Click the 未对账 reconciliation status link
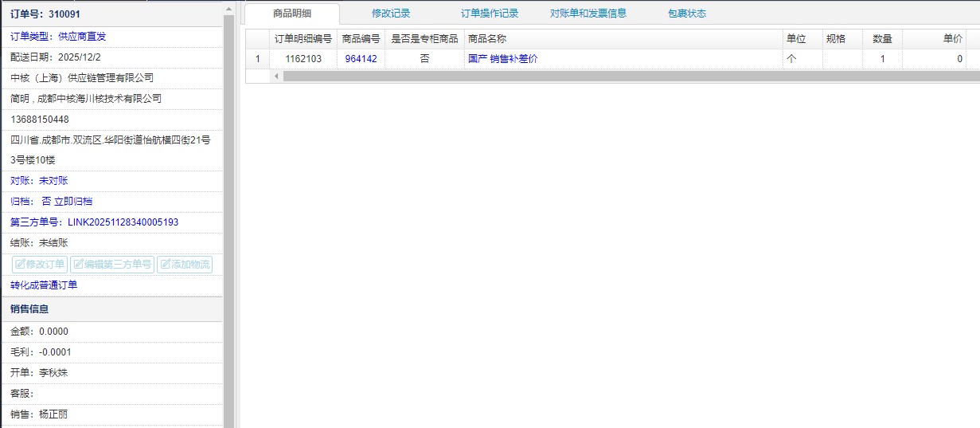Screen dimensions: 980x428 53,181
